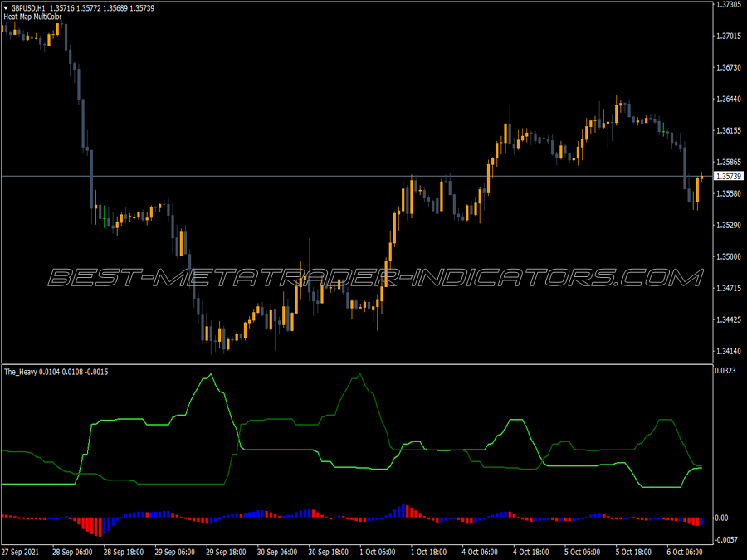Select the current price label 1.35739
747x560 pixels.
tap(729, 176)
